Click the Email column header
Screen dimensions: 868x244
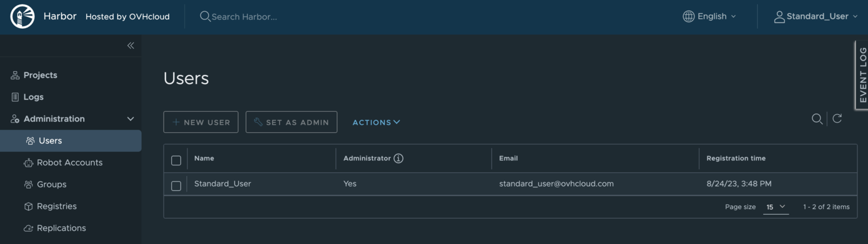pos(508,159)
